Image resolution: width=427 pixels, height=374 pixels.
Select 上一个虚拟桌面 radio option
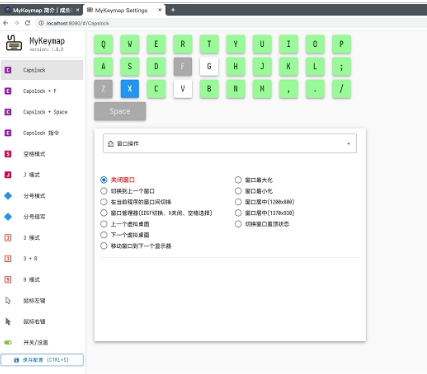tap(104, 224)
